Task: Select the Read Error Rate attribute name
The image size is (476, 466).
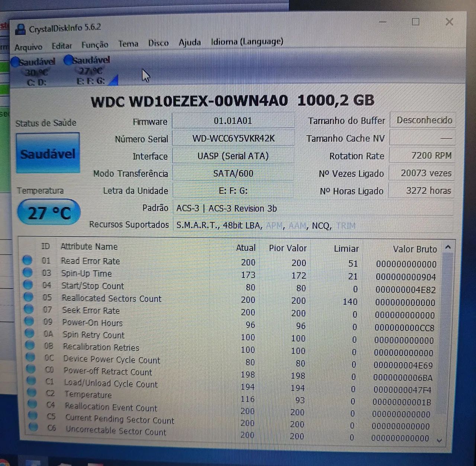Action: [x=90, y=261]
